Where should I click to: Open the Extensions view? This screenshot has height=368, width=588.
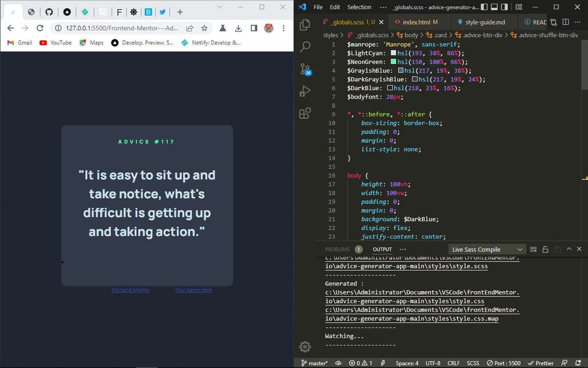point(305,113)
